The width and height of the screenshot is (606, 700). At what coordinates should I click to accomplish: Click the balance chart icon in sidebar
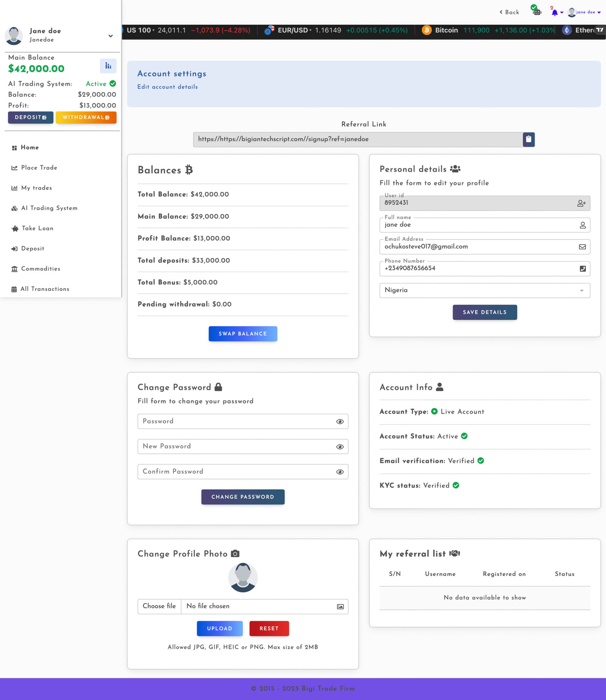pos(108,66)
